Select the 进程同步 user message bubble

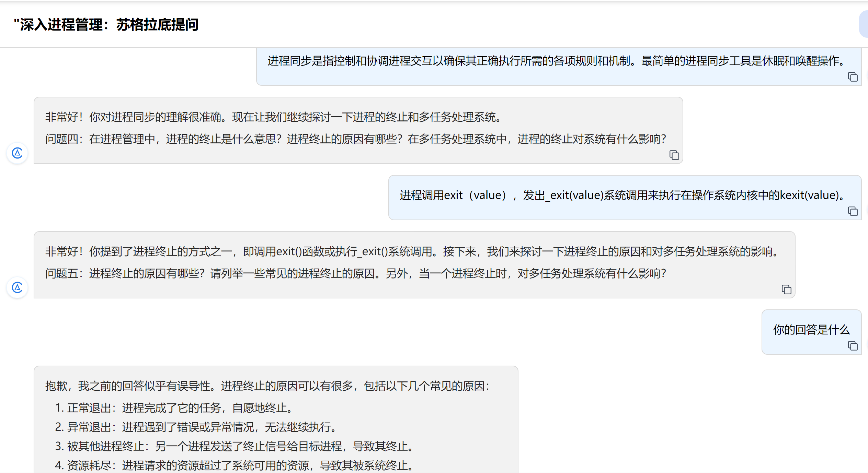pos(556,61)
